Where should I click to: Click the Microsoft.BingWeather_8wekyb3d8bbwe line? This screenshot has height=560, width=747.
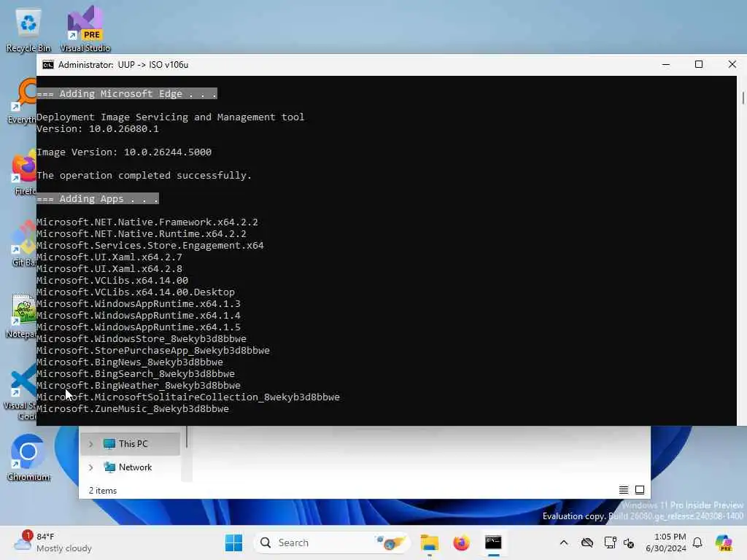point(139,385)
